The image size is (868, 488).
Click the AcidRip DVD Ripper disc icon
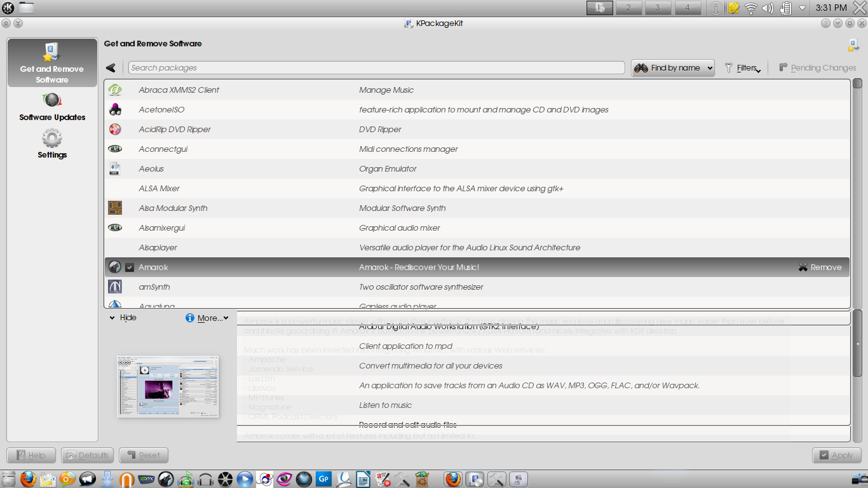[115, 130]
